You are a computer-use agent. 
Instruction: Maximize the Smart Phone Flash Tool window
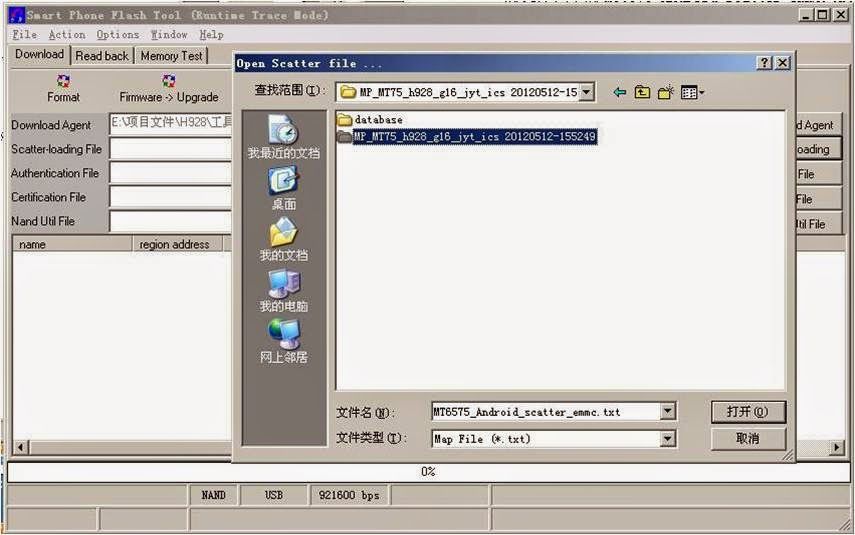coord(823,15)
